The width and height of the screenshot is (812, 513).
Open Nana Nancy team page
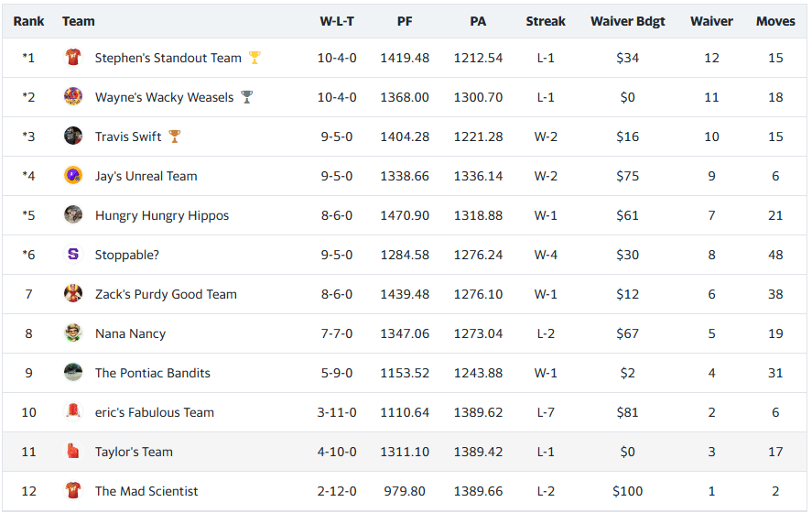(130, 333)
